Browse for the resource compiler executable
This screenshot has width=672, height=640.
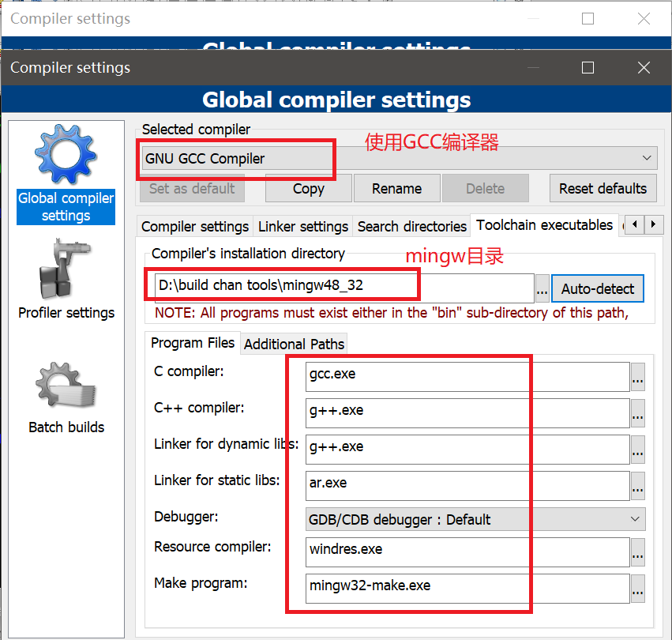tap(637, 552)
